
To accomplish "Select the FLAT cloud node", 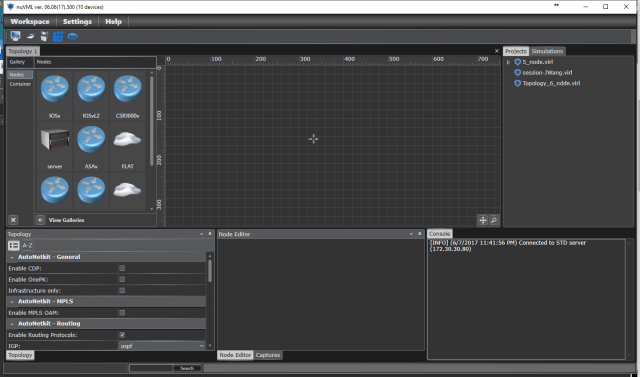I will (127, 139).
